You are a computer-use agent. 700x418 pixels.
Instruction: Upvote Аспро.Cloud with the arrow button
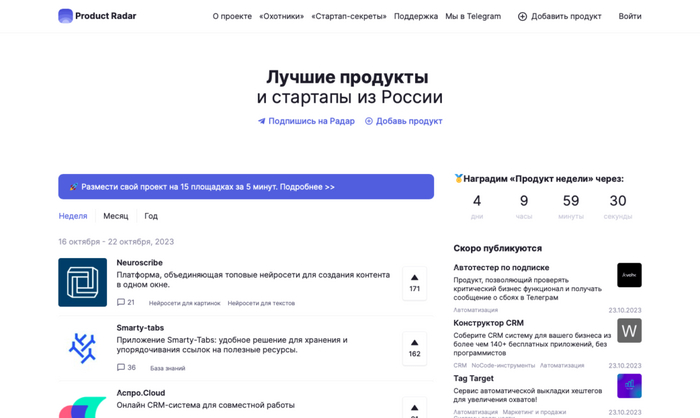pos(414,408)
